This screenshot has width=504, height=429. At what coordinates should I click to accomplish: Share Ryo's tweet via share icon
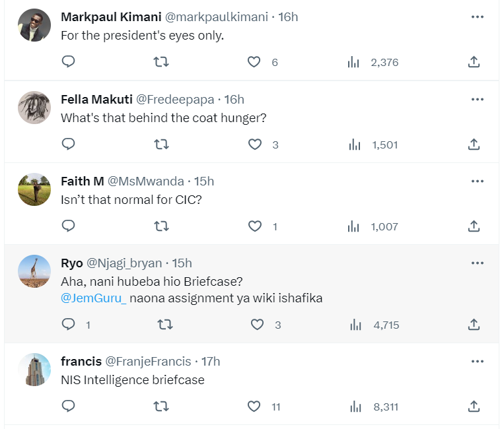(473, 325)
